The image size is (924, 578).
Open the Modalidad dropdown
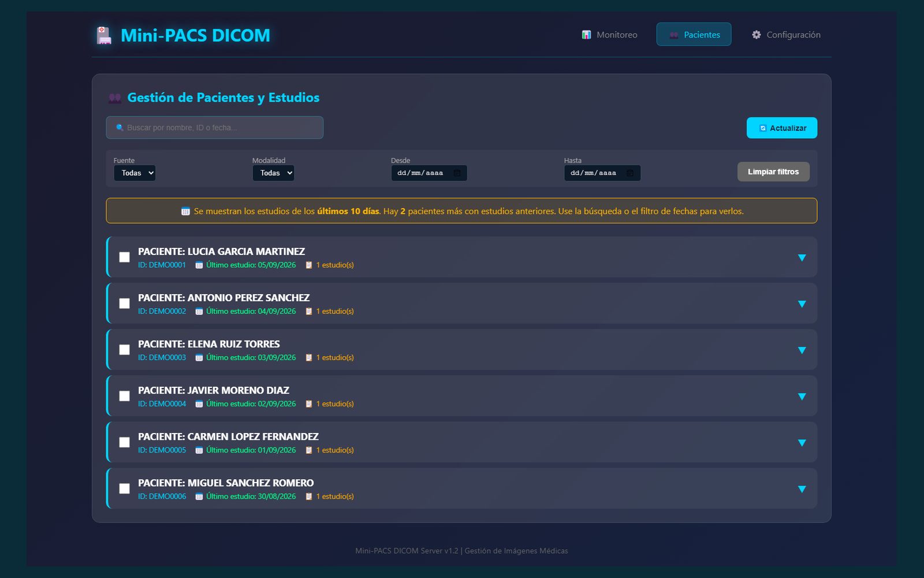coord(273,173)
